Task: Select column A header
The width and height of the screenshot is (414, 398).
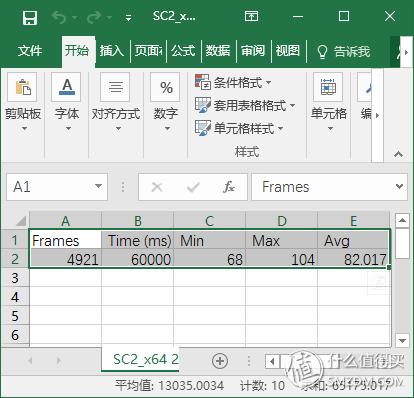Action: [65, 221]
